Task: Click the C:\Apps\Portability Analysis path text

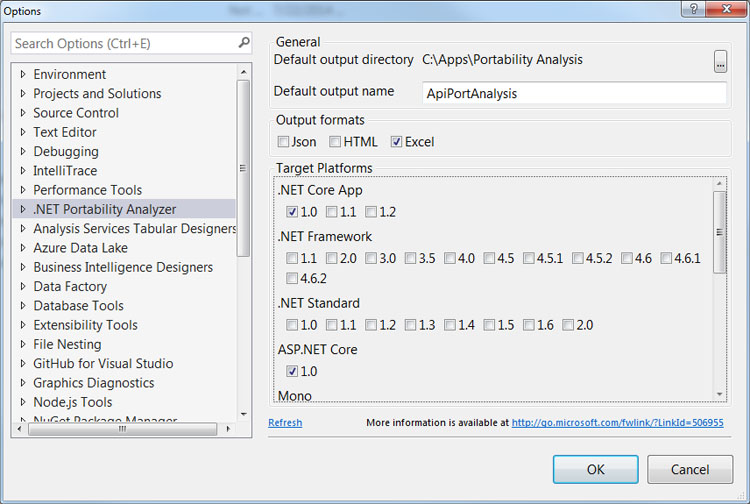Action: 502,60
